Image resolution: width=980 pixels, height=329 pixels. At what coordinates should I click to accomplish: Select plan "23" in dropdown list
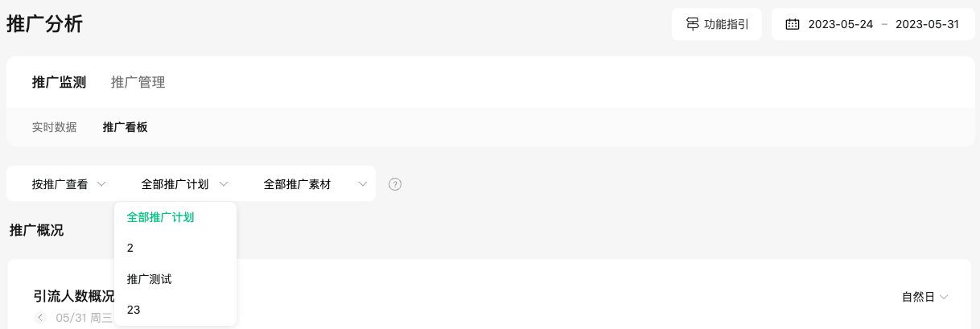(x=175, y=310)
